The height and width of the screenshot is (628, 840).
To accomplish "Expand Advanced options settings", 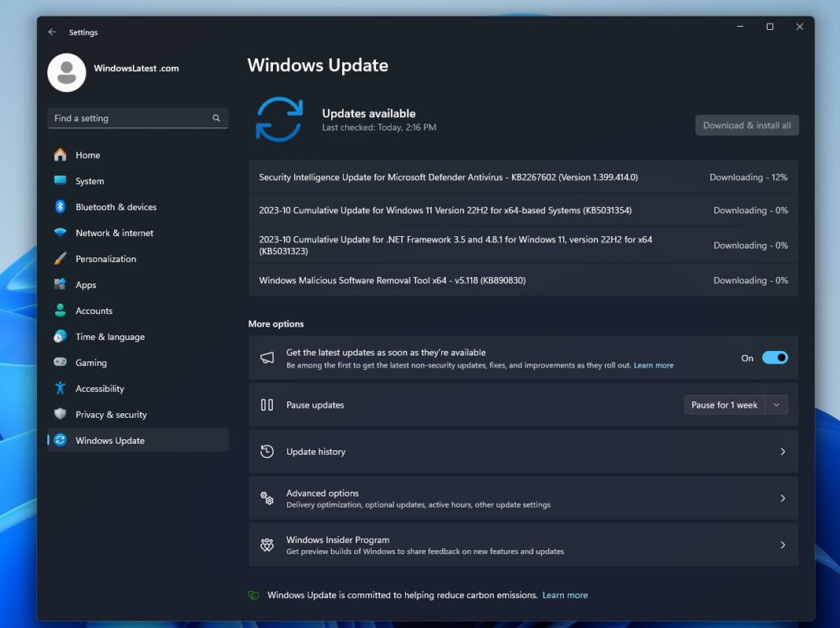I will point(524,497).
